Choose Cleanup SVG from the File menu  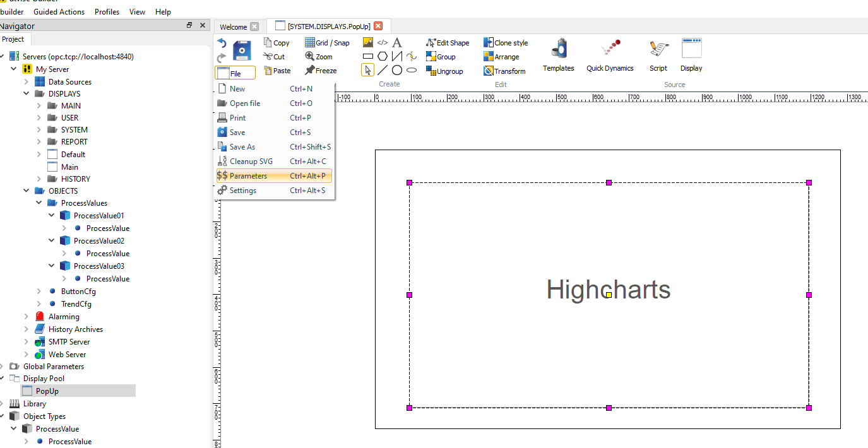click(x=273, y=162)
